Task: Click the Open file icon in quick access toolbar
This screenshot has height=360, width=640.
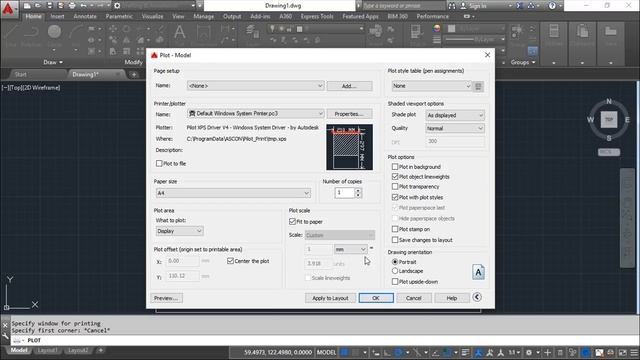Action: (x=38, y=6)
